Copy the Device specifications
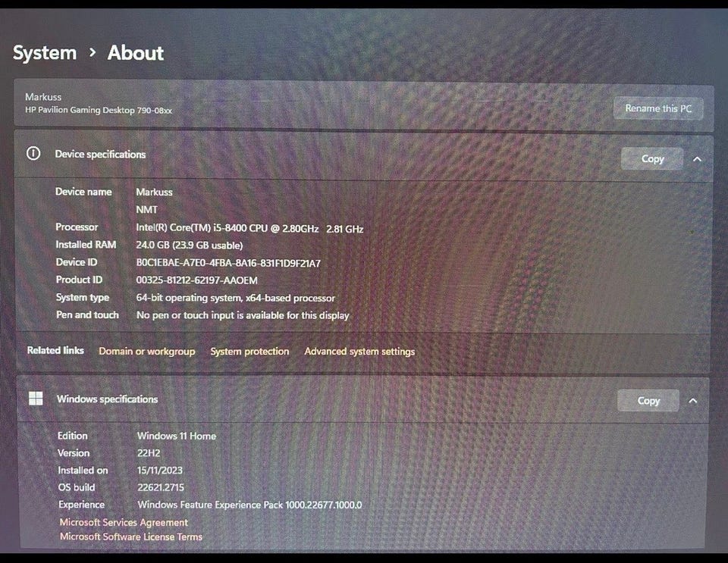Screen dimensions: 728x563 pyautogui.click(x=652, y=158)
